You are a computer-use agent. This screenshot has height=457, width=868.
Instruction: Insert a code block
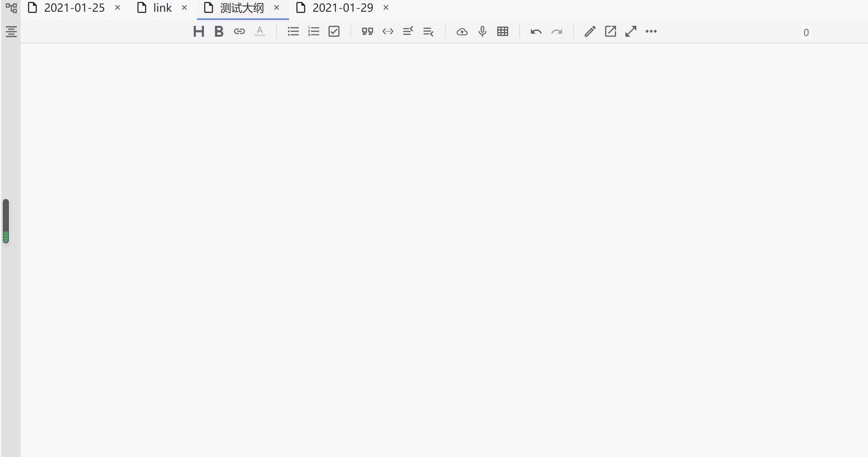pyautogui.click(x=388, y=32)
